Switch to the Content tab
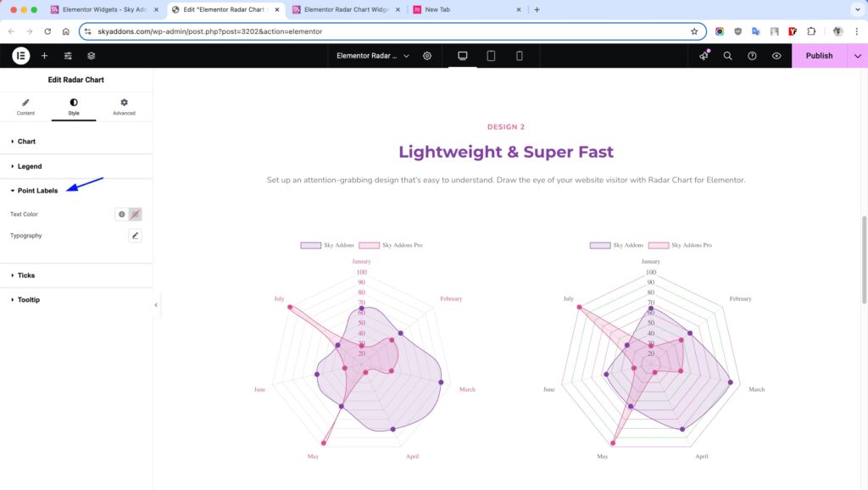 (25, 107)
